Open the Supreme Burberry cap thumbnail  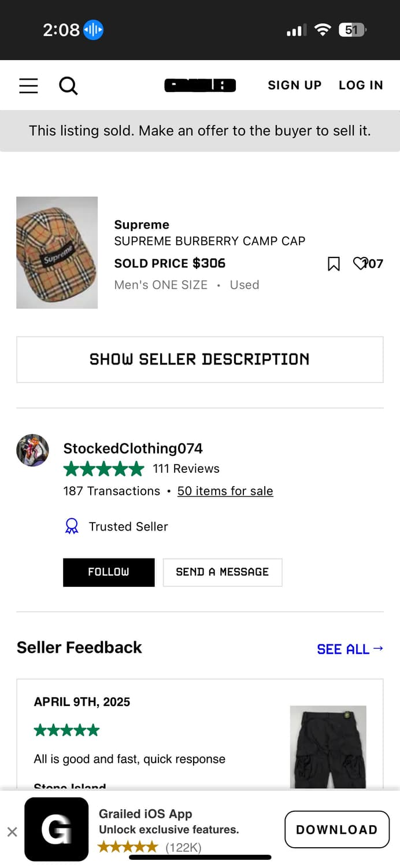click(x=57, y=253)
